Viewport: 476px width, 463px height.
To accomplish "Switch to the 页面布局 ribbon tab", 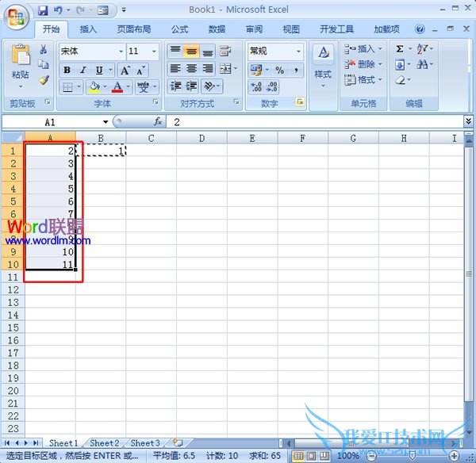I will [134, 29].
